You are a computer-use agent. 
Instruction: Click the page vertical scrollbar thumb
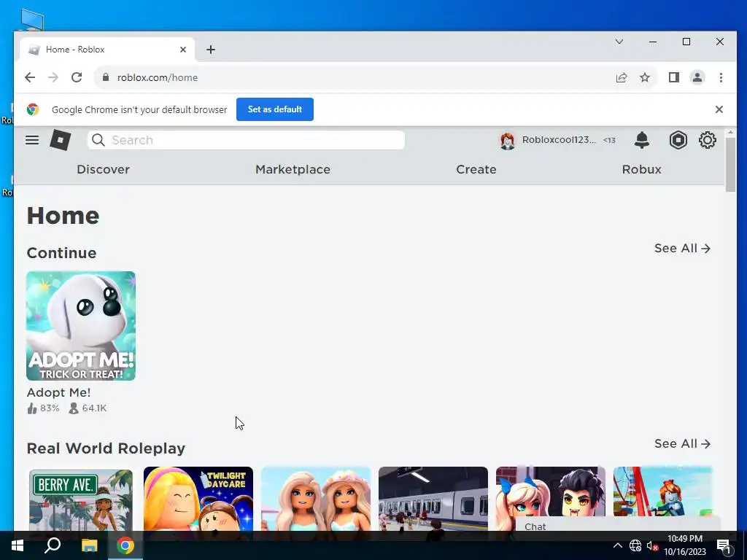point(730,164)
